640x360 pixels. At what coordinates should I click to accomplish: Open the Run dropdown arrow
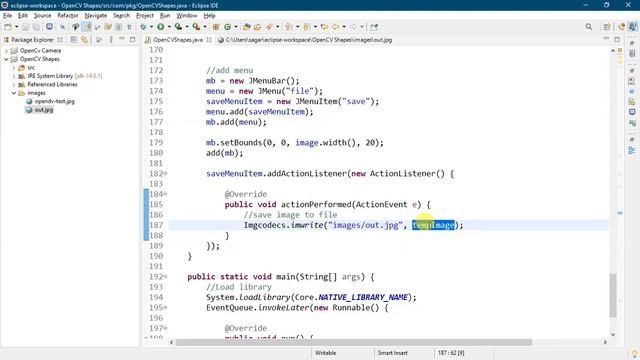[169, 27]
